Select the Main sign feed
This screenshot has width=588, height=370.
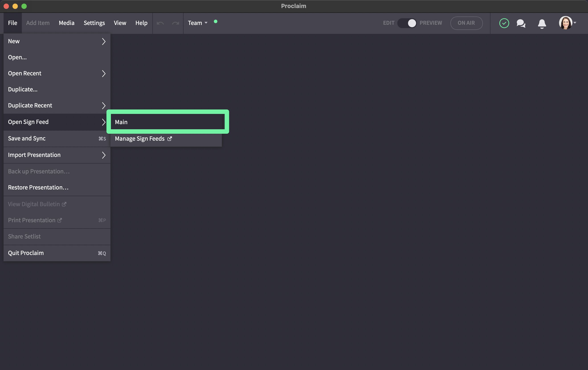click(x=168, y=122)
